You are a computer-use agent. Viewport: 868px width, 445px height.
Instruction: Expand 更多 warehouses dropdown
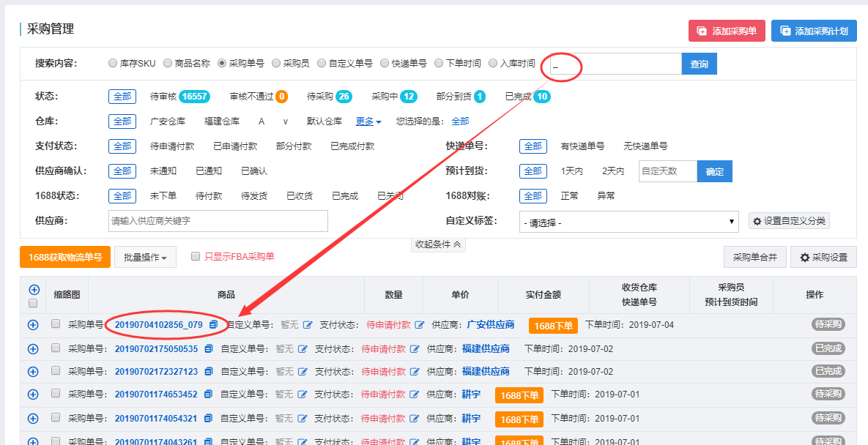point(368,121)
